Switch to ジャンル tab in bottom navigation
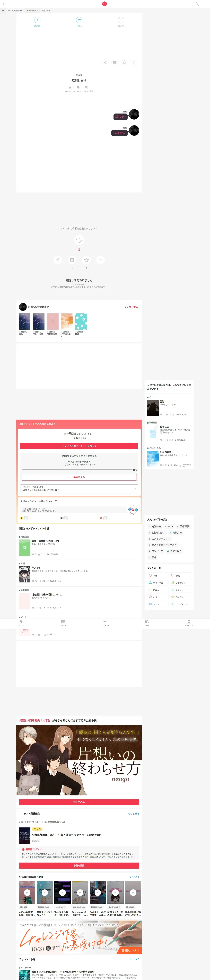Viewport: 210px width, 980px height. click(x=63, y=623)
